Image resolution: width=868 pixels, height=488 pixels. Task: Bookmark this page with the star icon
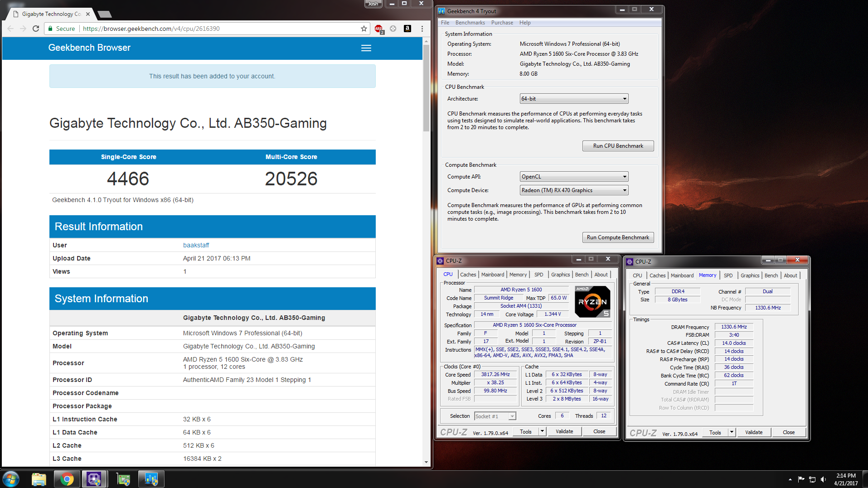point(364,29)
